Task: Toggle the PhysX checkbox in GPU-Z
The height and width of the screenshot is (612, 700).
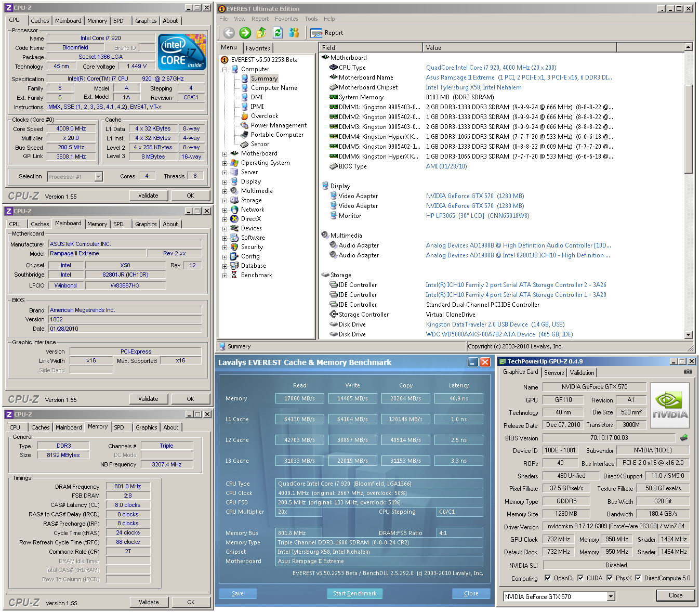Action: click(610, 578)
